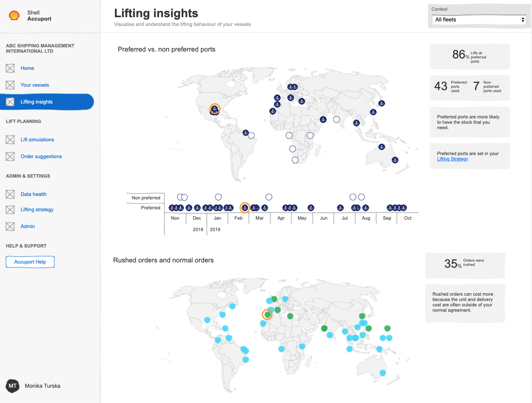This screenshot has height=403, width=532.
Task: Click the Preferred timeline row label
Action: click(151, 208)
